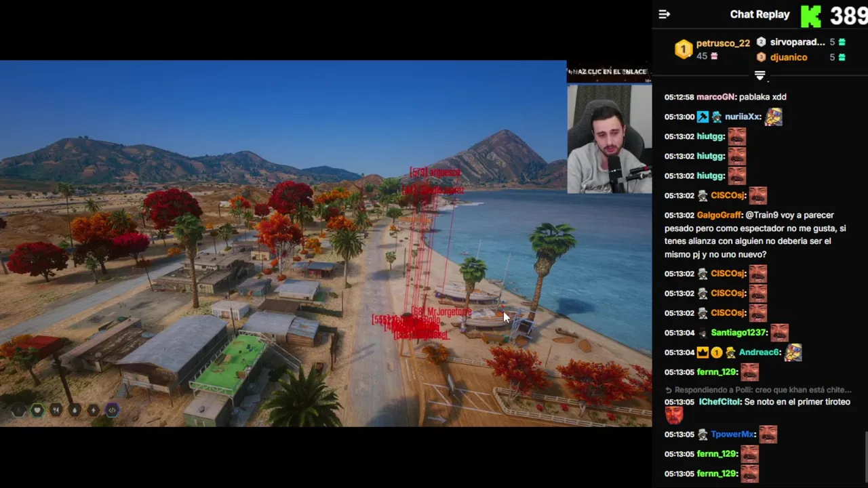Click the red emote under IChefCitol's message

point(674,415)
